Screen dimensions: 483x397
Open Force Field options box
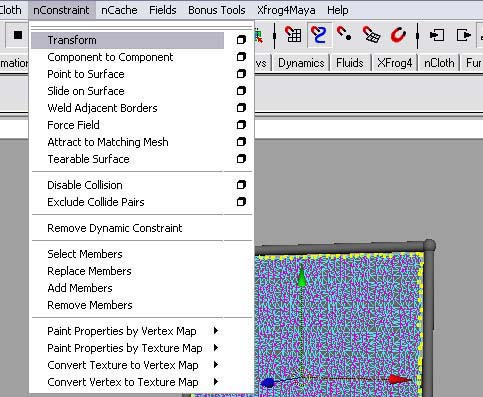241,125
